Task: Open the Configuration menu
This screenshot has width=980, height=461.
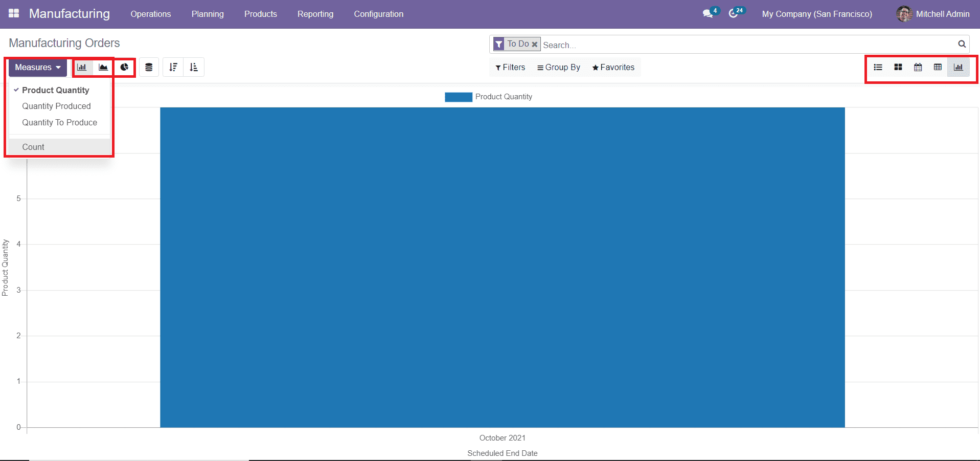Action: click(x=378, y=14)
